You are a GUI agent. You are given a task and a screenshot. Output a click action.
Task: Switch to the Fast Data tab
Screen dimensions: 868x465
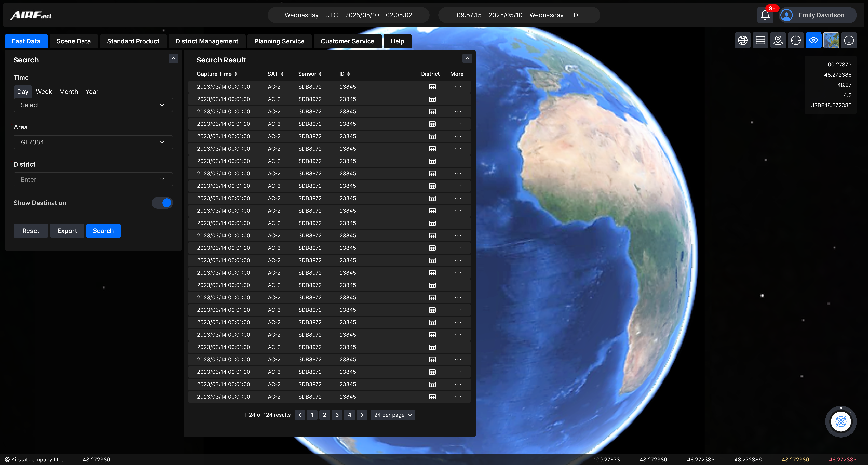click(26, 41)
